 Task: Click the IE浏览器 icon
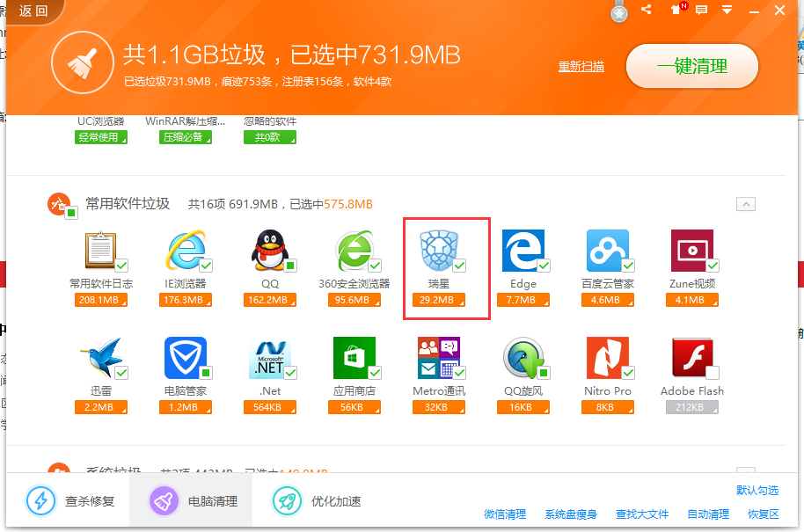coord(185,250)
